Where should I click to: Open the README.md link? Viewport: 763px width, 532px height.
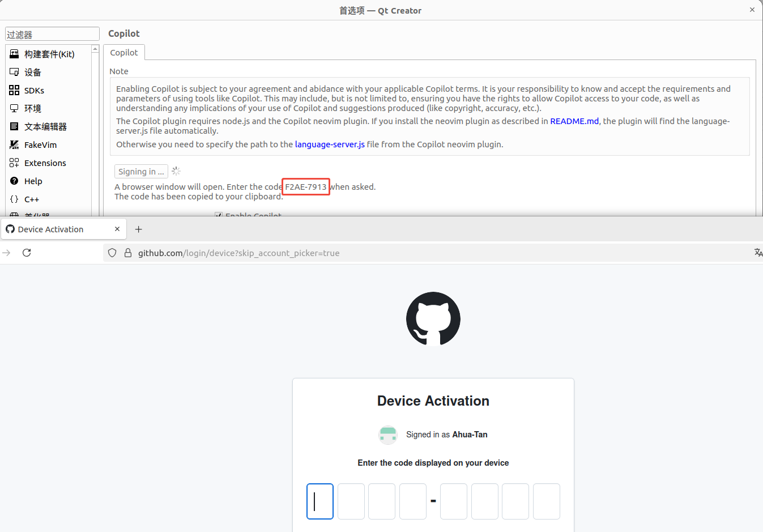click(x=574, y=121)
